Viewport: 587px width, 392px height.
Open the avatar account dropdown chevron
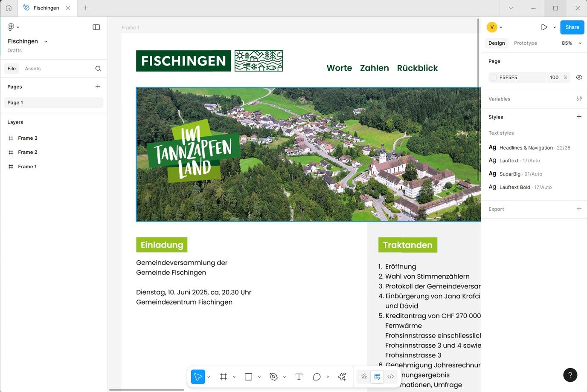point(501,27)
